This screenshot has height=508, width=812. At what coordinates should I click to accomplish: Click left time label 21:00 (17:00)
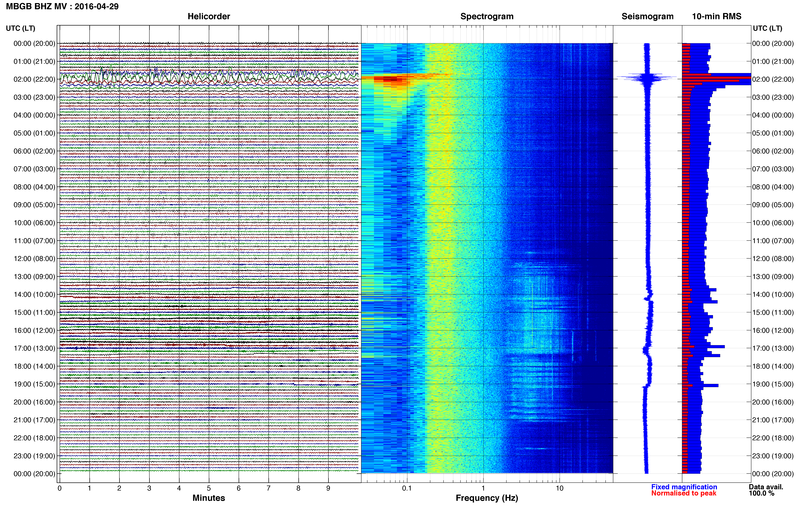[x=34, y=420]
